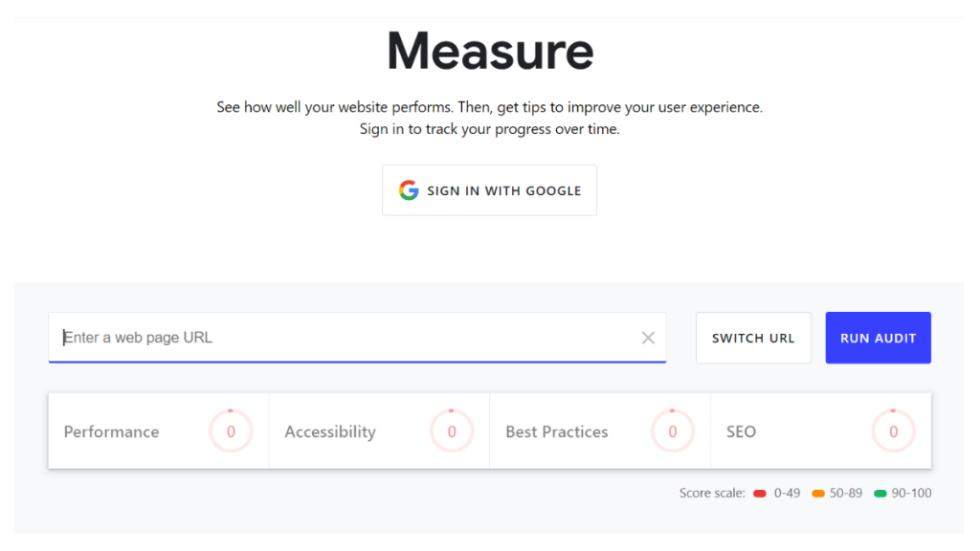The width and height of the screenshot is (980, 551).
Task: Click the SEO score gauge
Action: 893,431
